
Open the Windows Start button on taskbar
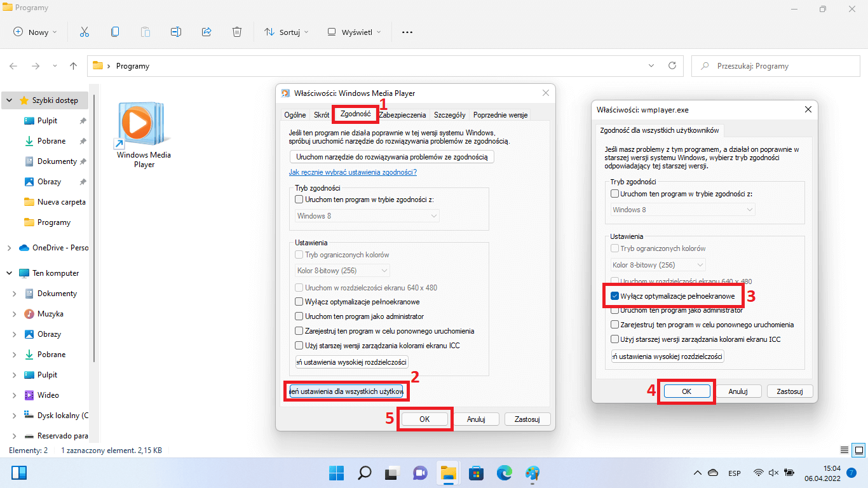[336, 473]
